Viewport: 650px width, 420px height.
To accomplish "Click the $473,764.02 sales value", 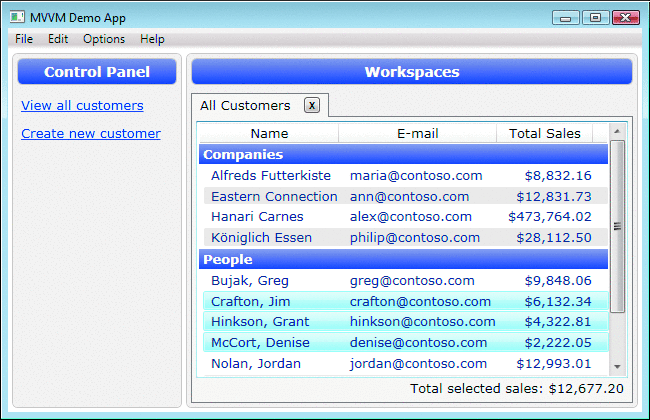I will [x=549, y=216].
